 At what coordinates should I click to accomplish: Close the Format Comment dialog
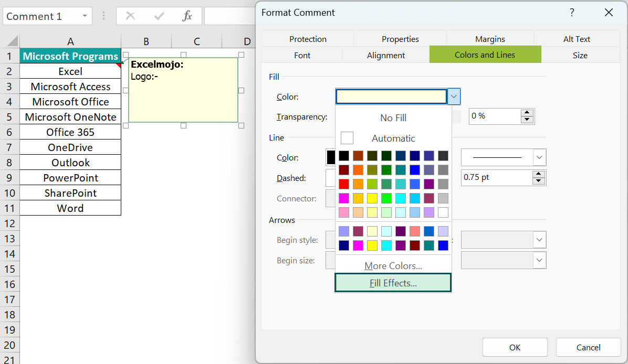[x=609, y=13]
